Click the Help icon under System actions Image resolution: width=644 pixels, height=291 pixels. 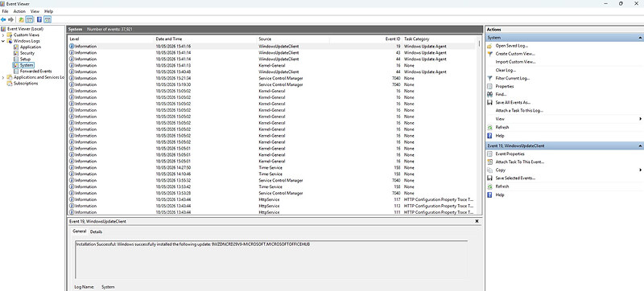489,136
